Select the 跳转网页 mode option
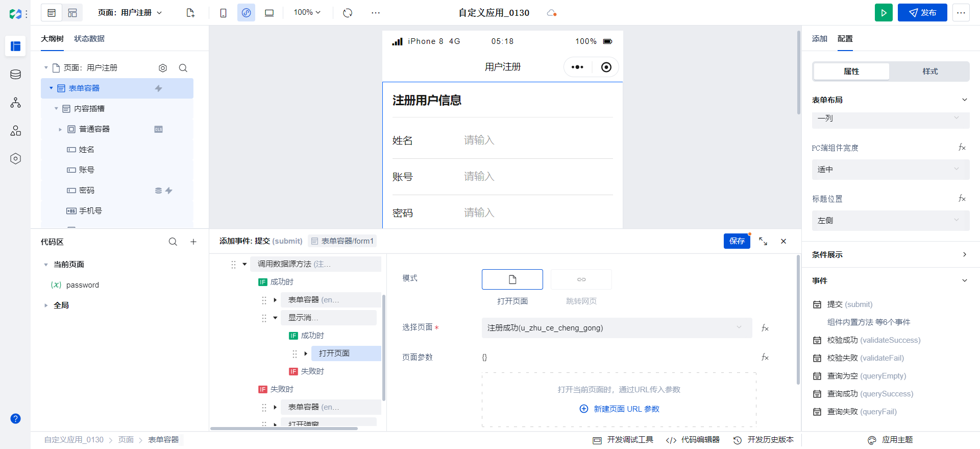The height and width of the screenshot is (449, 980). [x=581, y=279]
